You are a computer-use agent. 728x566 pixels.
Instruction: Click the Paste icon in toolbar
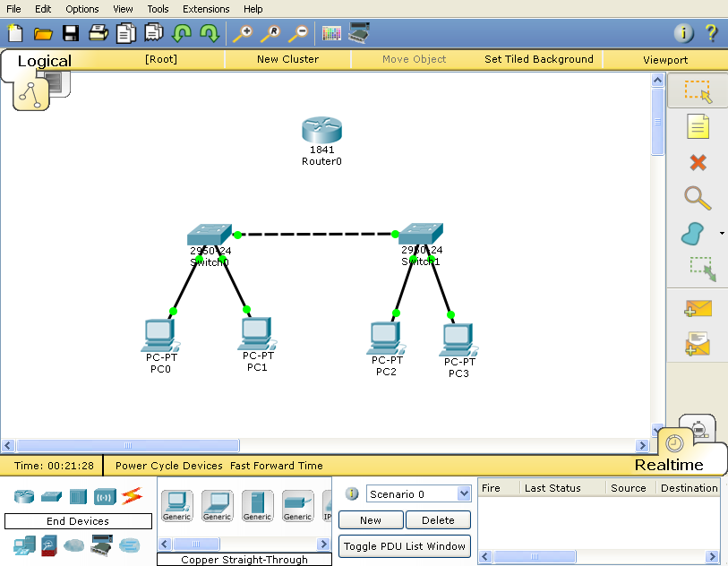pyautogui.click(x=154, y=33)
